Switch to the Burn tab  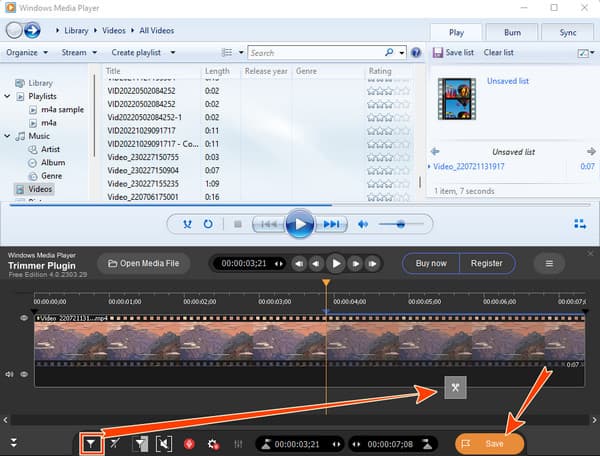click(x=512, y=31)
